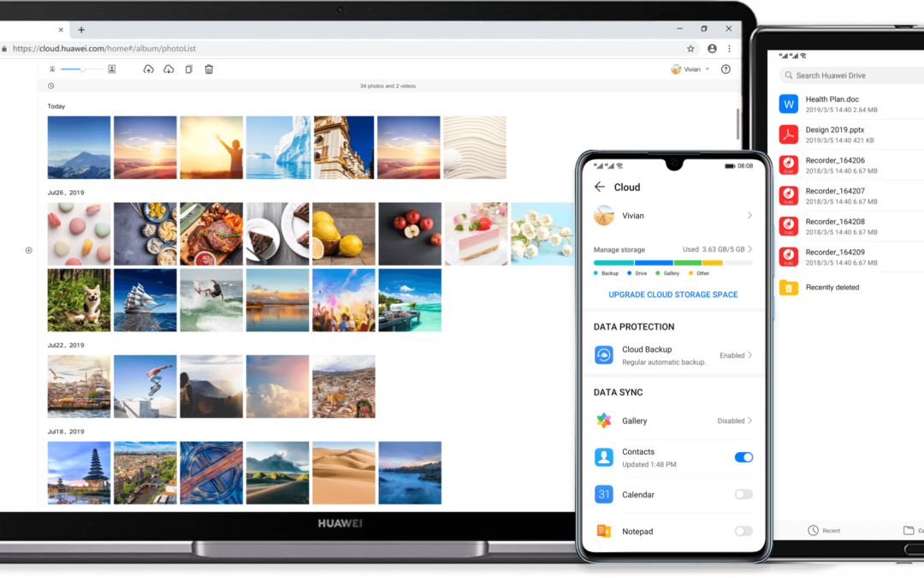Tap Calendar 31 icon on phone
The image size is (924, 578).
pos(603,494)
